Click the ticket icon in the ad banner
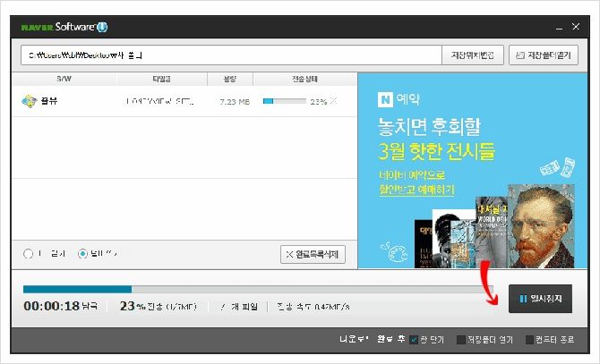 pyautogui.click(x=558, y=167)
